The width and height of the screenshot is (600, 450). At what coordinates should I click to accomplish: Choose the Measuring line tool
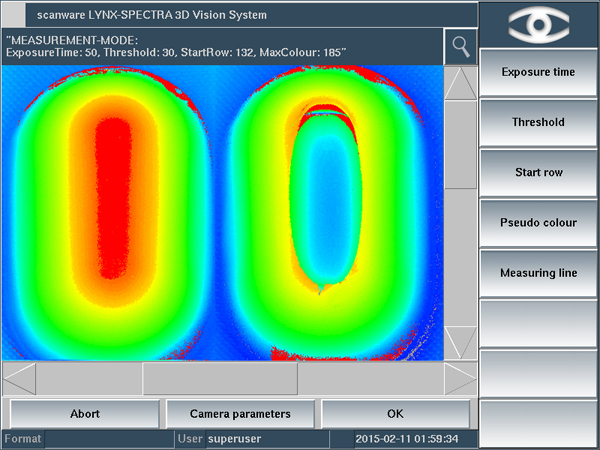coord(538,273)
